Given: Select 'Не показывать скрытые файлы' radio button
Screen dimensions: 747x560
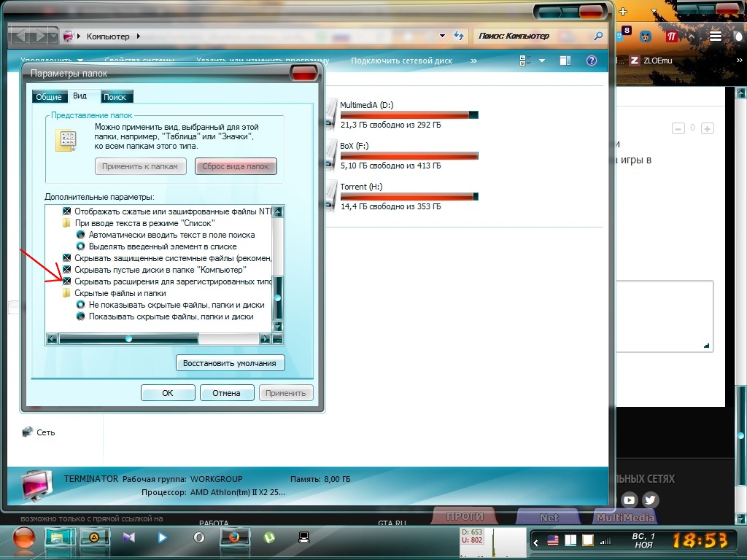Looking at the screenshot, I should (x=80, y=305).
